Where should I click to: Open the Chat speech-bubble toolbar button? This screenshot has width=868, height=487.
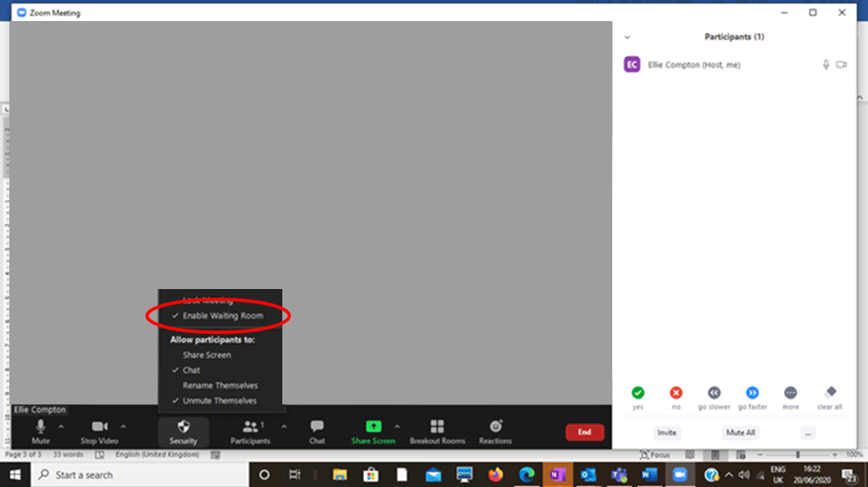click(317, 432)
